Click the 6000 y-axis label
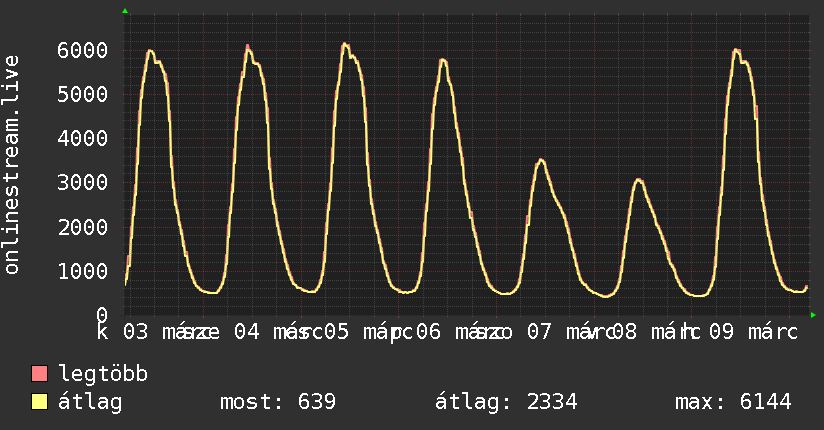The height and width of the screenshot is (430, 824). [83, 50]
